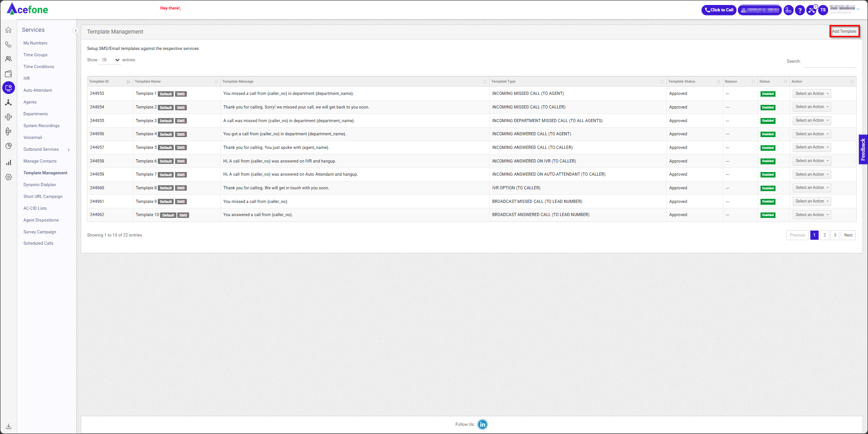Click the Add Template button
Image resolution: width=868 pixels, height=434 pixels.
[844, 31]
